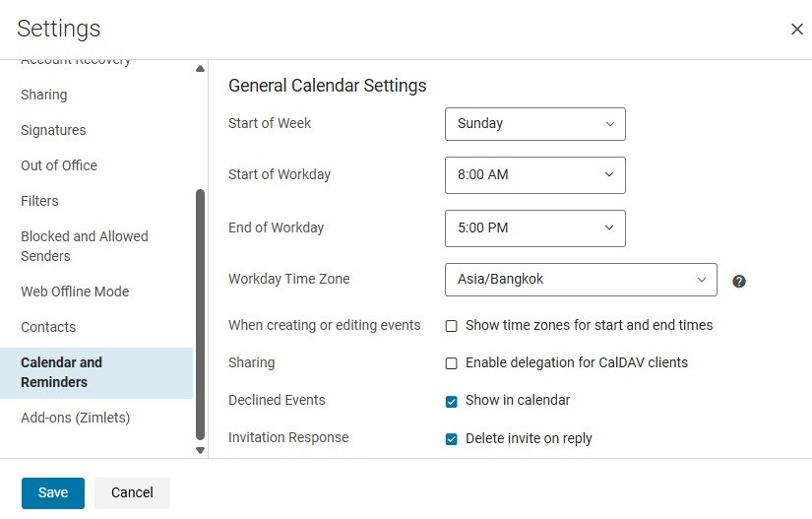The width and height of the screenshot is (812, 519).
Task: Toggle Delete invite on reply checkbox
Action: (452, 439)
